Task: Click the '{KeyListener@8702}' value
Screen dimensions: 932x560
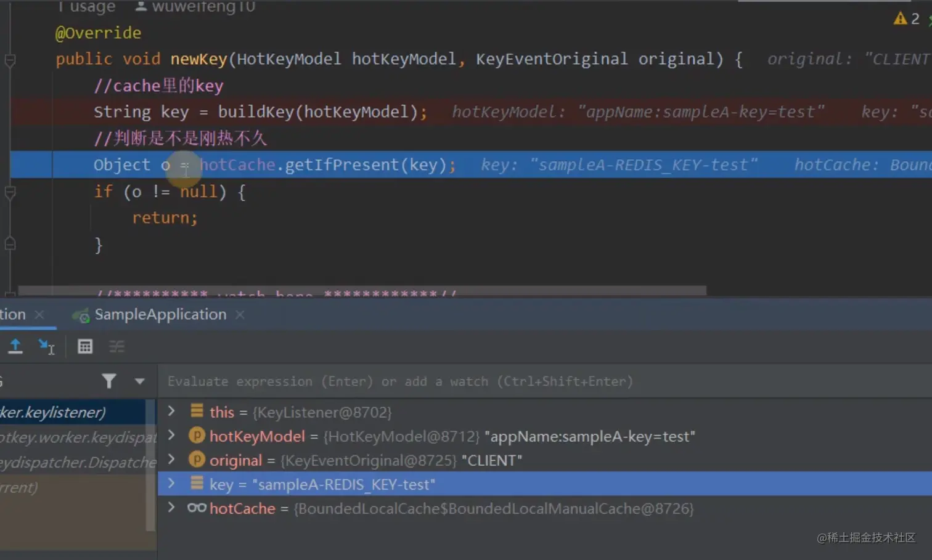Action: (322, 412)
